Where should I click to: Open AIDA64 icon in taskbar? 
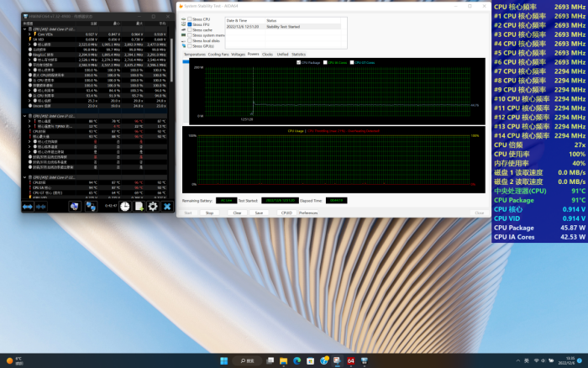pos(349,360)
